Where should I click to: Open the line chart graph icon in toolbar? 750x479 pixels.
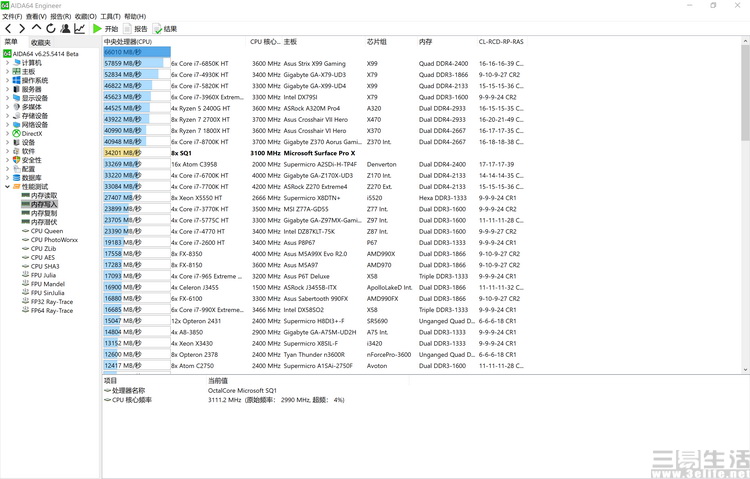[x=80, y=29]
